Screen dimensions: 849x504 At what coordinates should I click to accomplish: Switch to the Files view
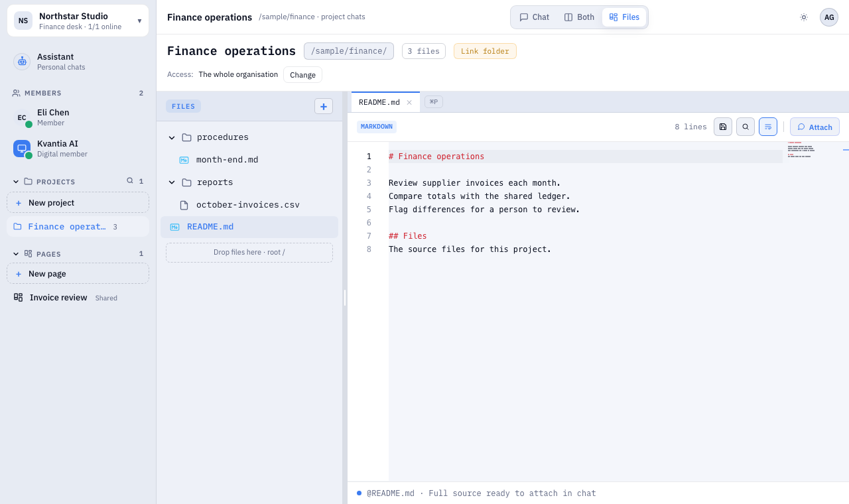(624, 17)
